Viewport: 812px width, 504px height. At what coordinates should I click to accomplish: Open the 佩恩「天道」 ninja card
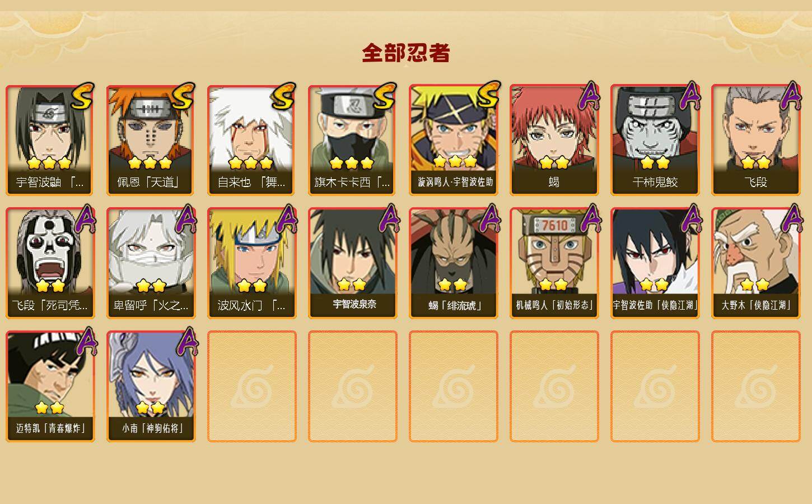click(x=151, y=140)
